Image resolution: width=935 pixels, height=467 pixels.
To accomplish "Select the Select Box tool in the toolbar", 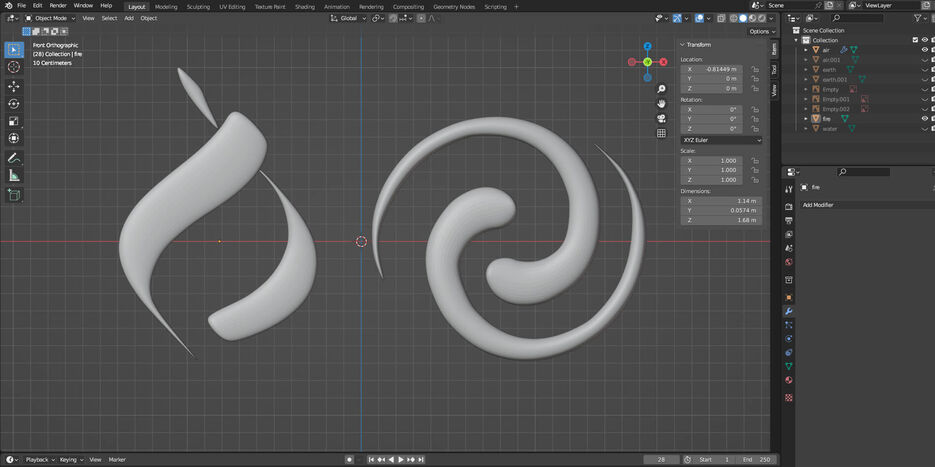I will point(14,50).
